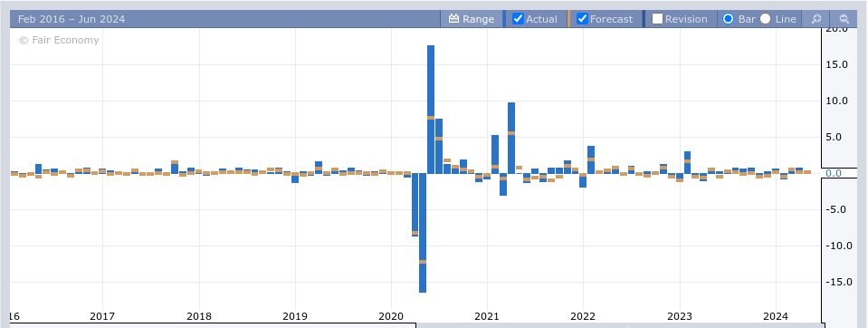
Task: Enable the Revision checkbox
Action: pyautogui.click(x=658, y=19)
